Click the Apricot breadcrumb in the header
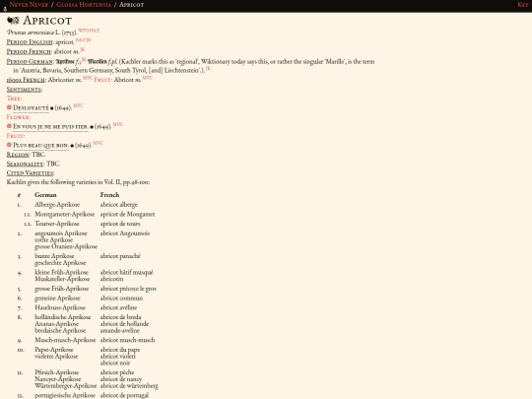Image resolution: width=532 pixels, height=399 pixels. pos(132,5)
